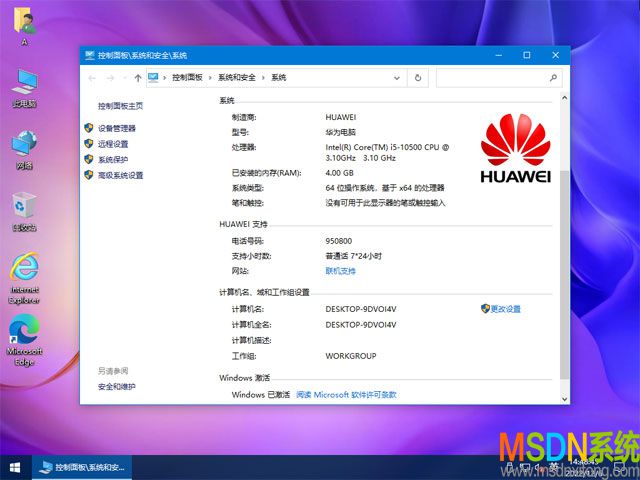
Task: Select the 此电脑 desktop icon
Action: click(x=24, y=88)
